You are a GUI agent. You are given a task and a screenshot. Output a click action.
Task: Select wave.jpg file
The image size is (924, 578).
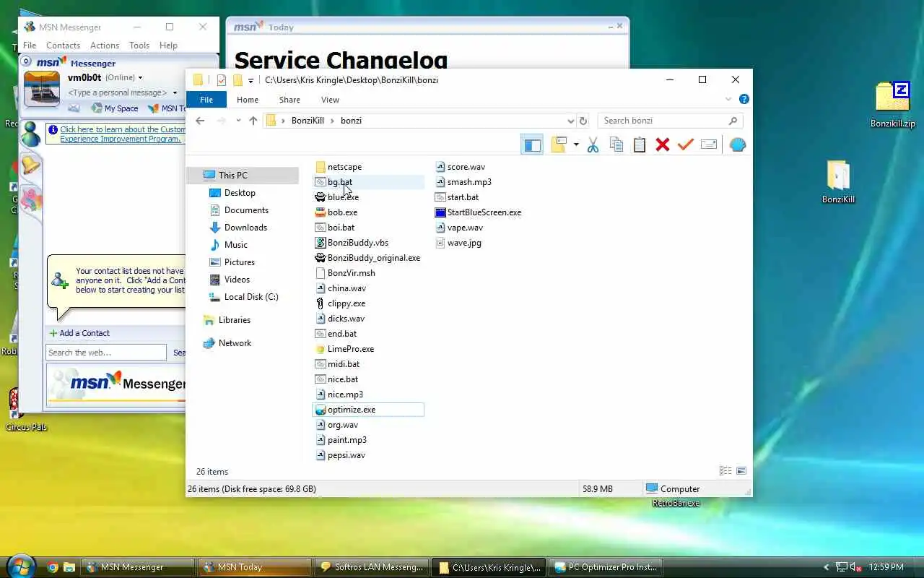tap(464, 243)
